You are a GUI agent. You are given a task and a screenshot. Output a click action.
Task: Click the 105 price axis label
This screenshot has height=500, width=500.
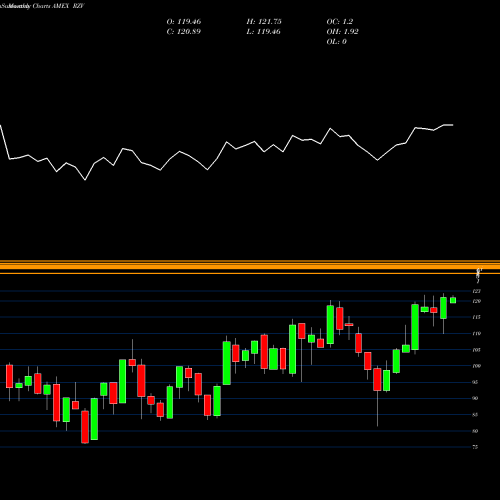(477, 350)
